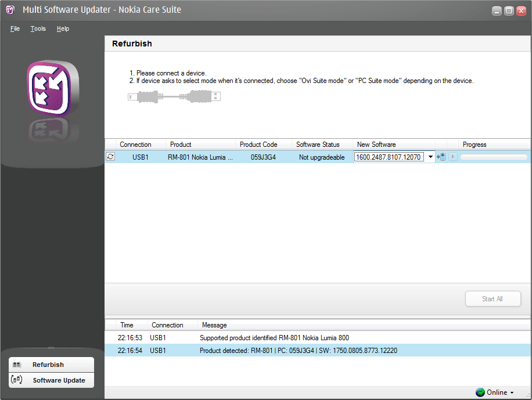Click the refresh icon in USB1 row
Viewport: 532px width, 400px height.
pos(110,157)
